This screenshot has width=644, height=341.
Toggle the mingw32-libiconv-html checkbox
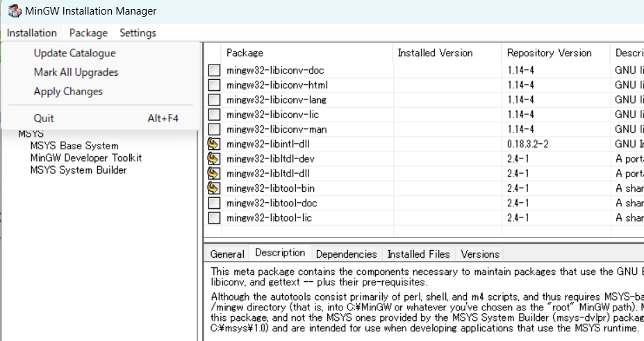point(214,85)
